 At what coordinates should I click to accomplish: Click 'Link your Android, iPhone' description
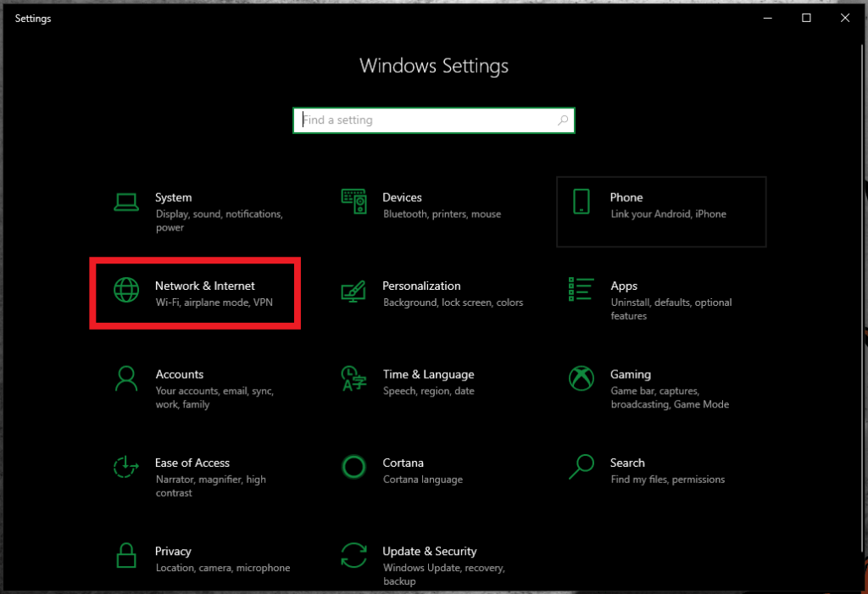point(668,214)
